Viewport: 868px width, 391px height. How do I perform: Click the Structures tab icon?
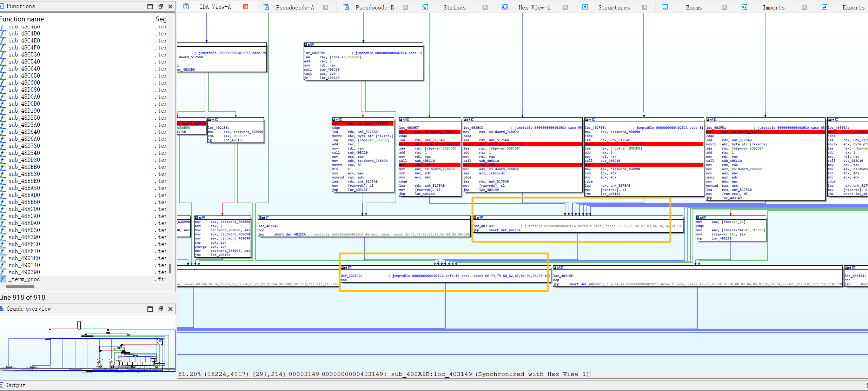tap(585, 7)
